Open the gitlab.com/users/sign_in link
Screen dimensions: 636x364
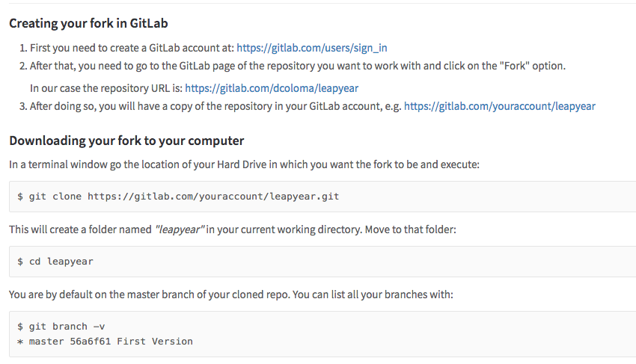pos(311,48)
